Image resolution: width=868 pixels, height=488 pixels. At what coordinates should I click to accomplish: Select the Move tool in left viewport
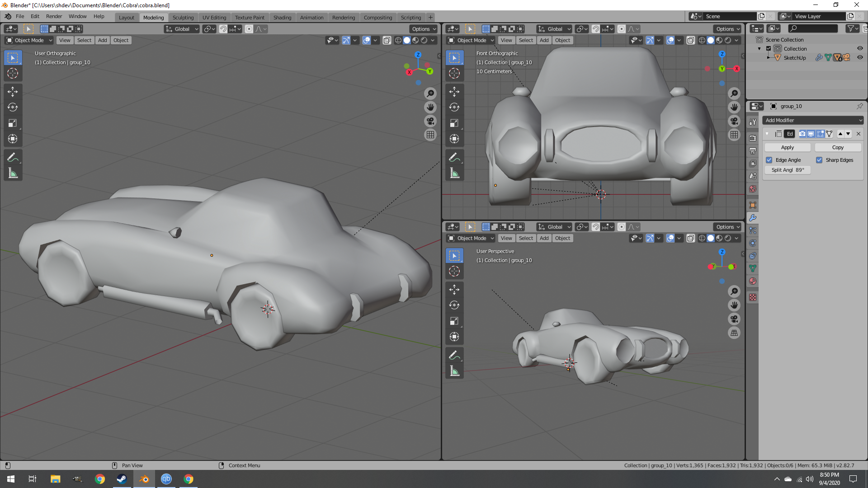(13, 92)
